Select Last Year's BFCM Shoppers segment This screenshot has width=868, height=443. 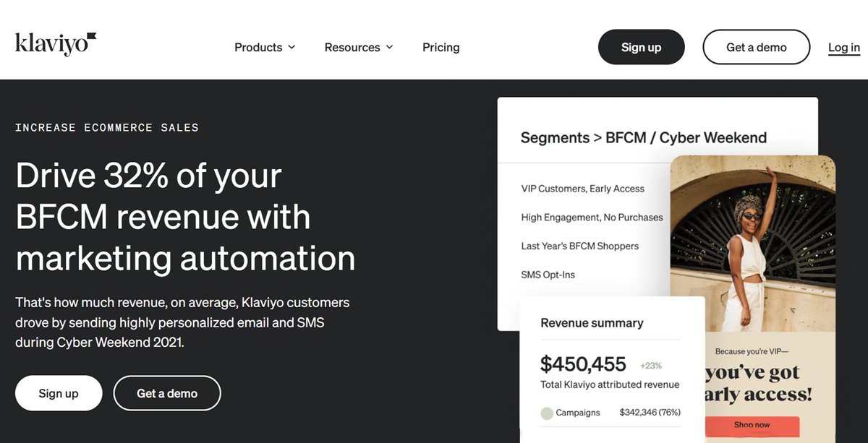(580, 246)
